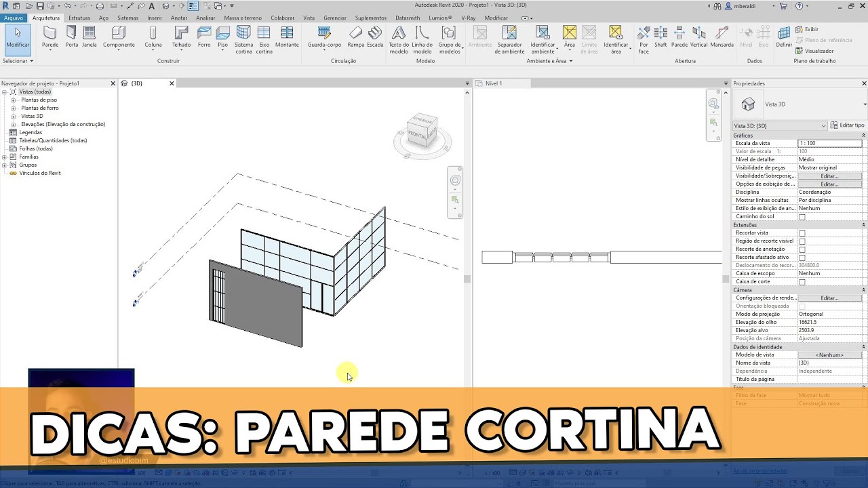Close the {3D} view tab
The width and height of the screenshot is (868, 488).
click(172, 83)
